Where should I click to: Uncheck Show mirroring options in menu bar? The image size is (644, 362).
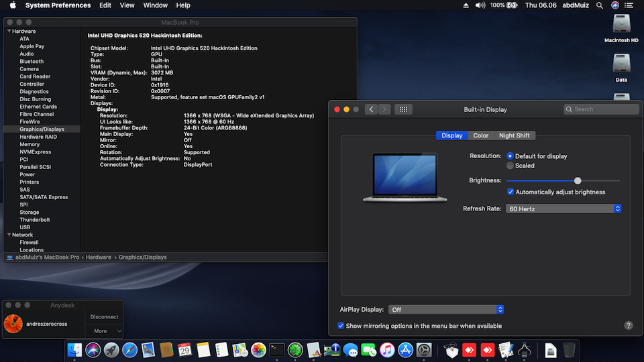point(341,326)
